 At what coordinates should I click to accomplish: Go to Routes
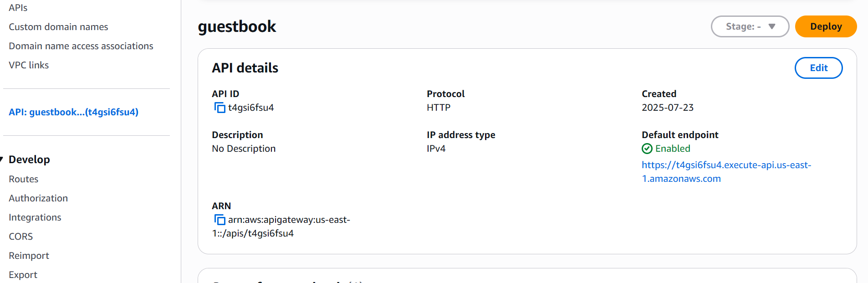click(24, 179)
